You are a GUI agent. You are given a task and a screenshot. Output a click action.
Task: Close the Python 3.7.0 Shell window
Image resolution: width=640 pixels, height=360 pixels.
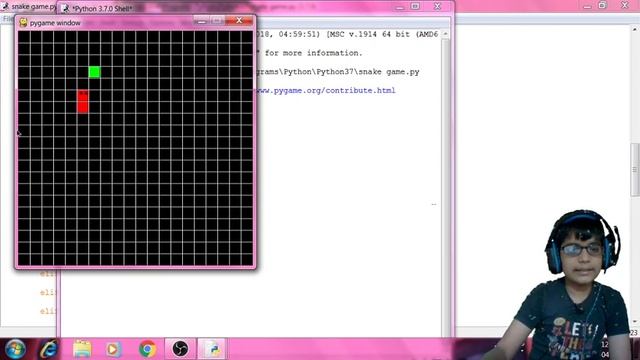click(x=438, y=6)
